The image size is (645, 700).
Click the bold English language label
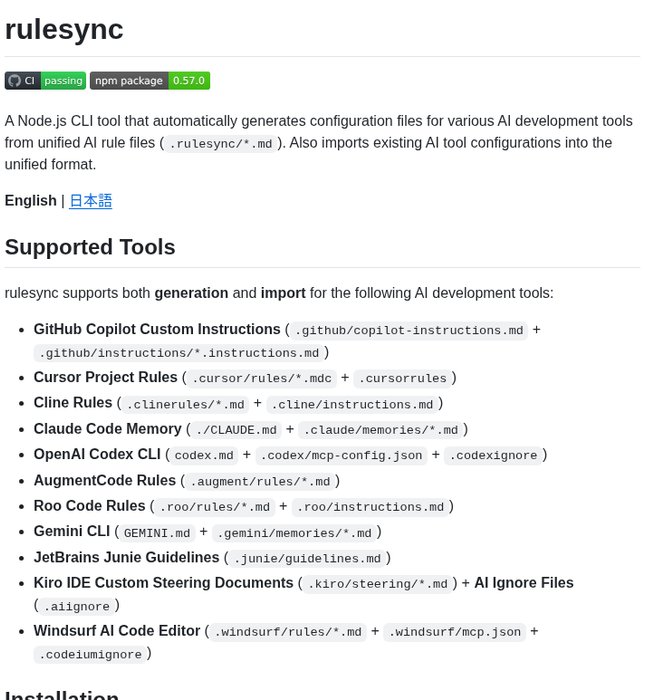point(31,201)
